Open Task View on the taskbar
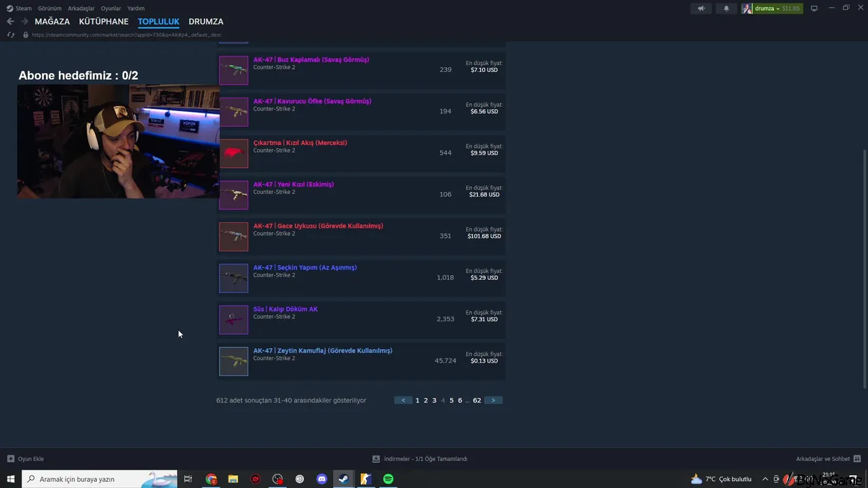The height and width of the screenshot is (488, 868). pos(188,479)
